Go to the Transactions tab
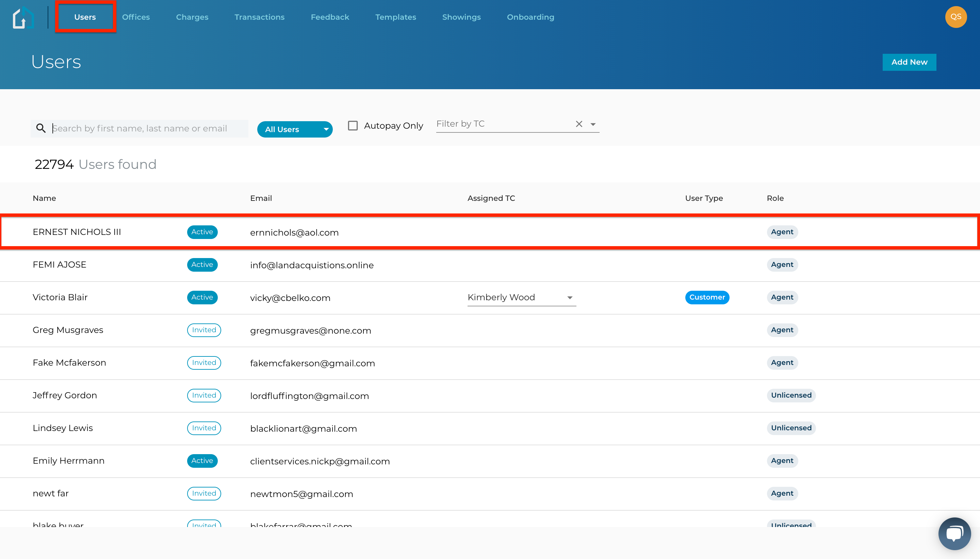 pos(259,17)
